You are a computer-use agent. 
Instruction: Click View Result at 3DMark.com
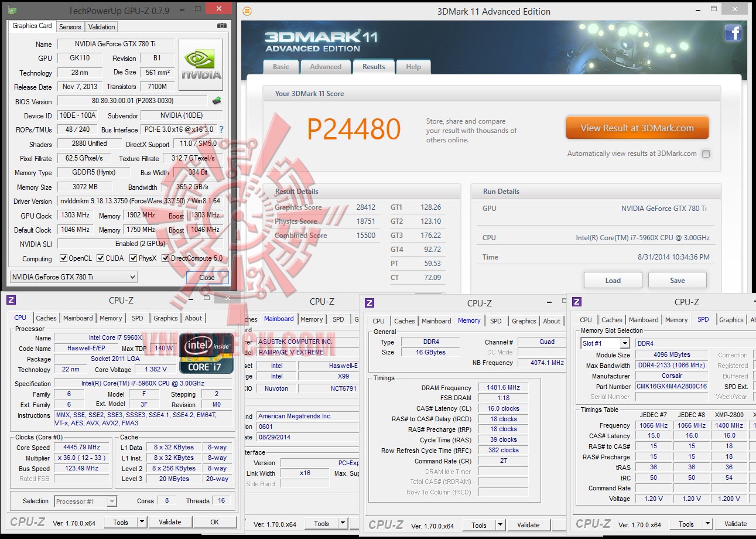637,128
